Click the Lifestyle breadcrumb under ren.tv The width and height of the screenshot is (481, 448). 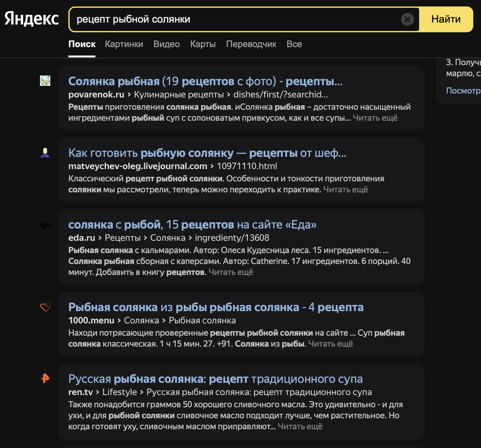(120, 392)
